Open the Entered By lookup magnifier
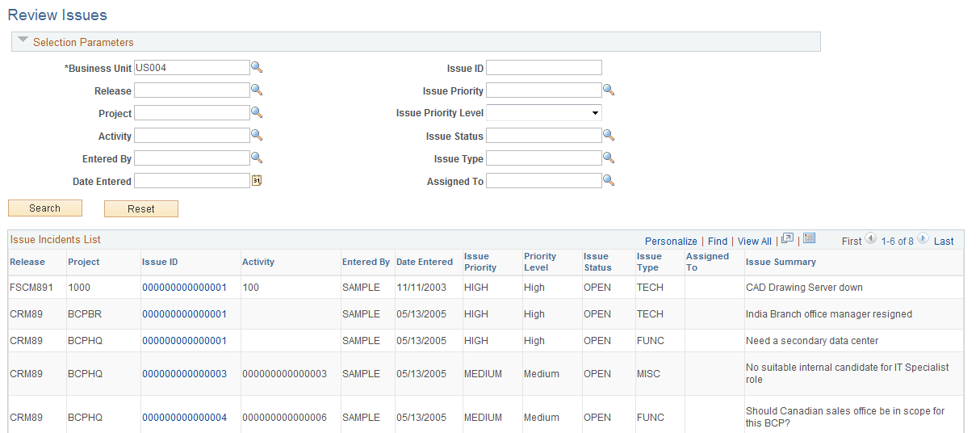This screenshot has width=980, height=433. coord(257,158)
